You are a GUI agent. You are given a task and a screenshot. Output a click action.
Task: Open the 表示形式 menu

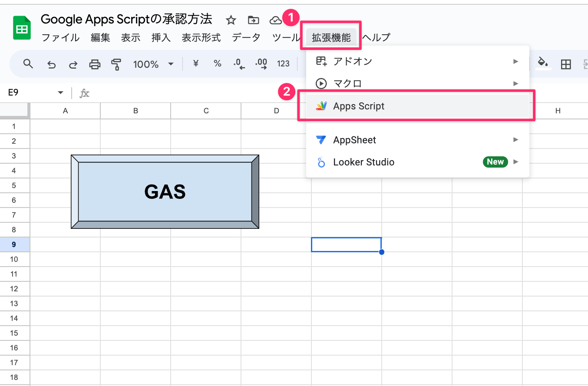(x=201, y=38)
